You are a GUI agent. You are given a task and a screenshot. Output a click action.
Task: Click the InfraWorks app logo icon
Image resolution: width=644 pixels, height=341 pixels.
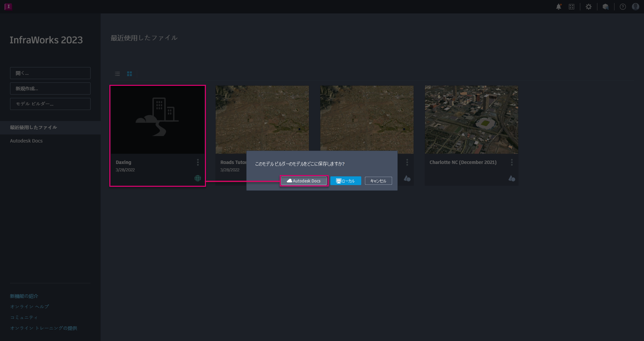(8, 7)
